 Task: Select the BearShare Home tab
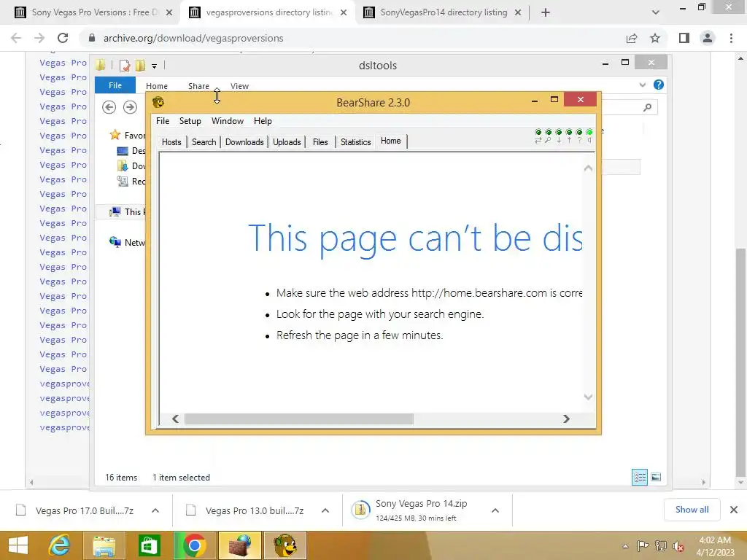391,141
